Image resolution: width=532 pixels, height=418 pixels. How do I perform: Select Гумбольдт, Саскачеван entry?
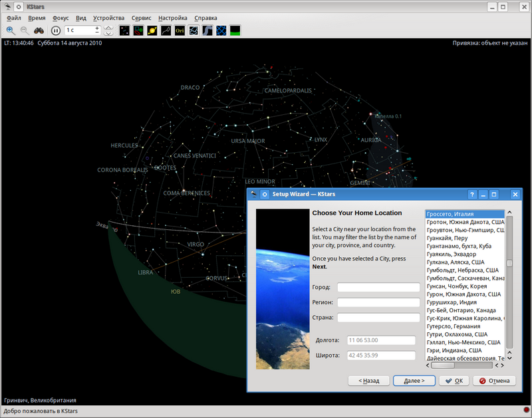coord(465,278)
